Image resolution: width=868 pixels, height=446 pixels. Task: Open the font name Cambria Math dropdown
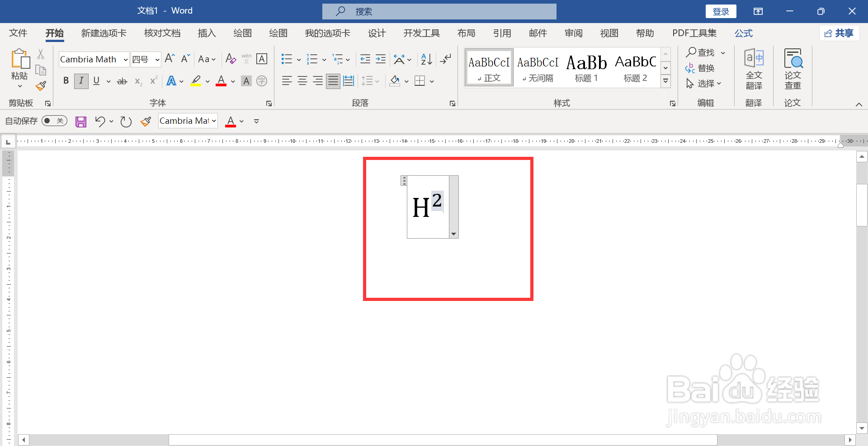[126, 59]
